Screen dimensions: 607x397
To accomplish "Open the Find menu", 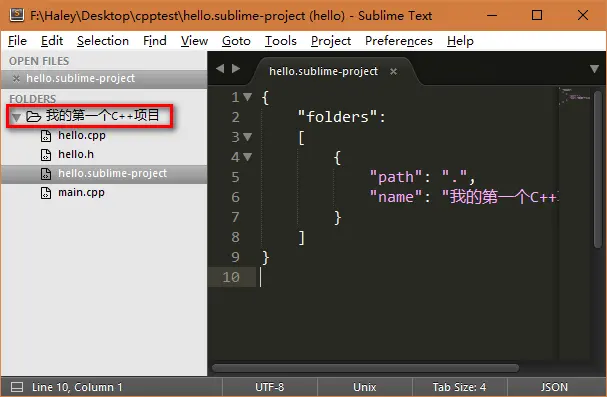I will pos(154,41).
